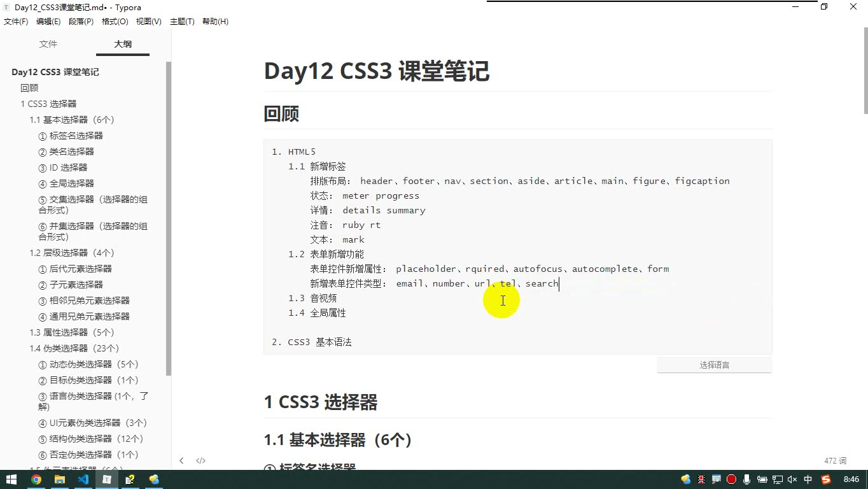This screenshot has height=489, width=868.
Task: Go to ⑤ 结构伪类选择器（12个）outline entry
Action: coord(91,439)
